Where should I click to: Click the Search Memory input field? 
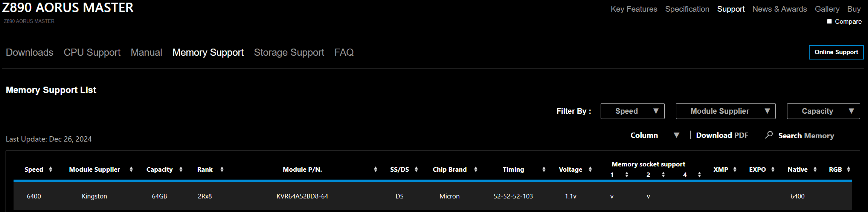tap(806, 136)
